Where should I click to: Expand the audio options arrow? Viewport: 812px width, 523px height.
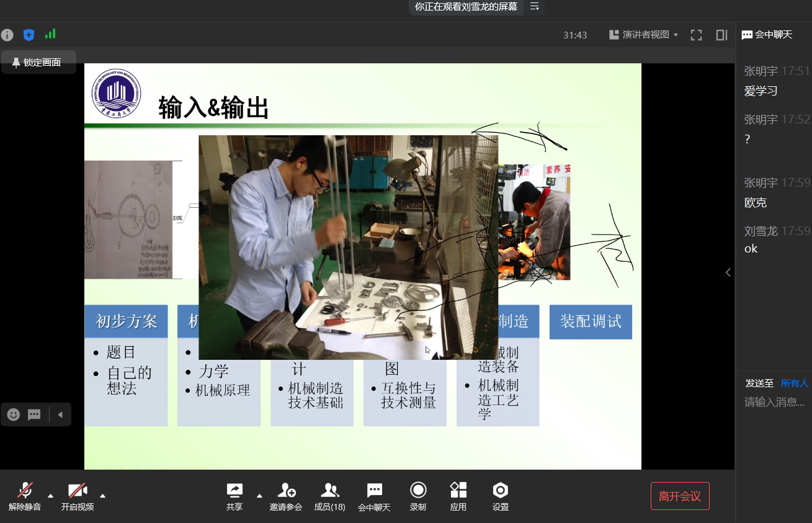pyautogui.click(x=51, y=495)
